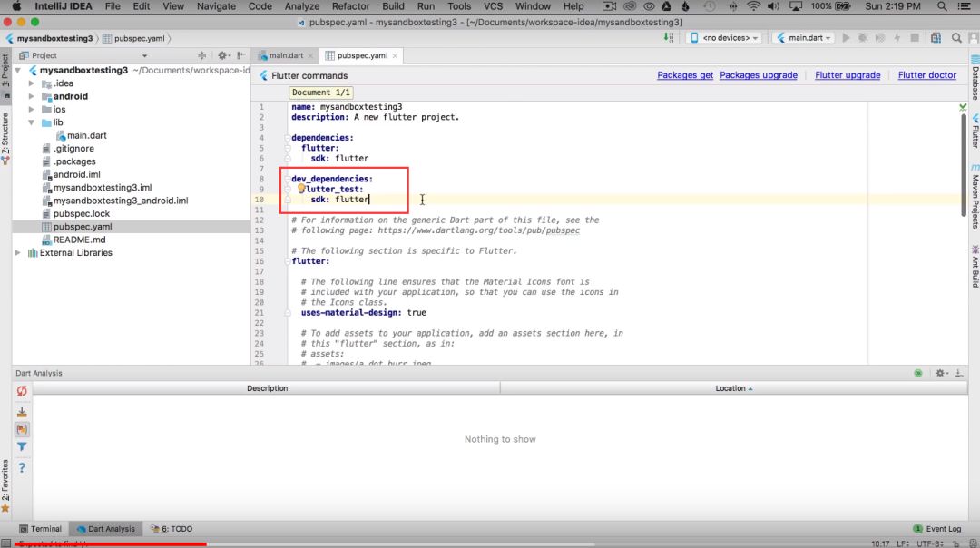Open Structure side tool window

pyautogui.click(x=5, y=138)
